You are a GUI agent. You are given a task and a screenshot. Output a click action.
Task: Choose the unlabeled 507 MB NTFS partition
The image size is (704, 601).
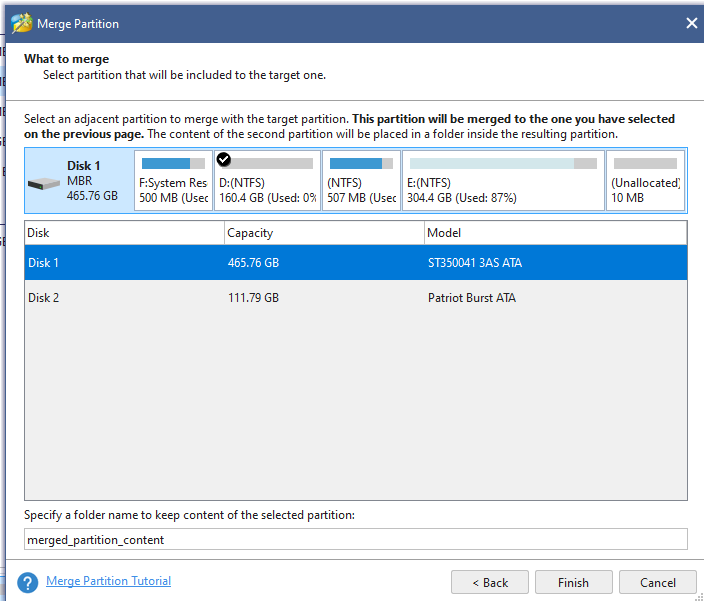pyautogui.click(x=361, y=182)
